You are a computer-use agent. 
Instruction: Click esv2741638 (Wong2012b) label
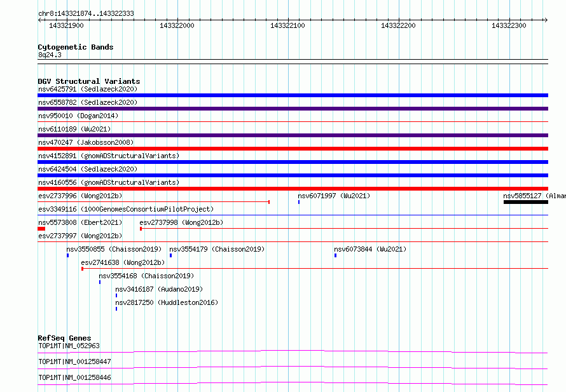click(x=123, y=262)
